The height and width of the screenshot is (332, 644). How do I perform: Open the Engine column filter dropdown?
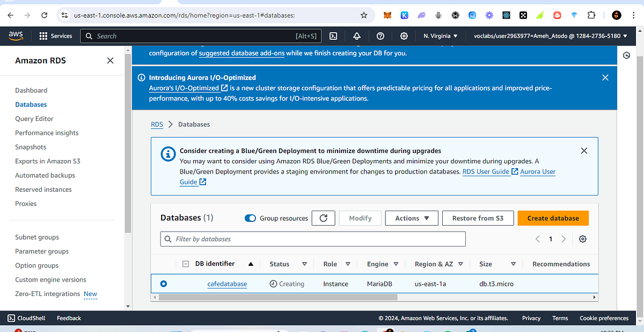tap(396, 264)
